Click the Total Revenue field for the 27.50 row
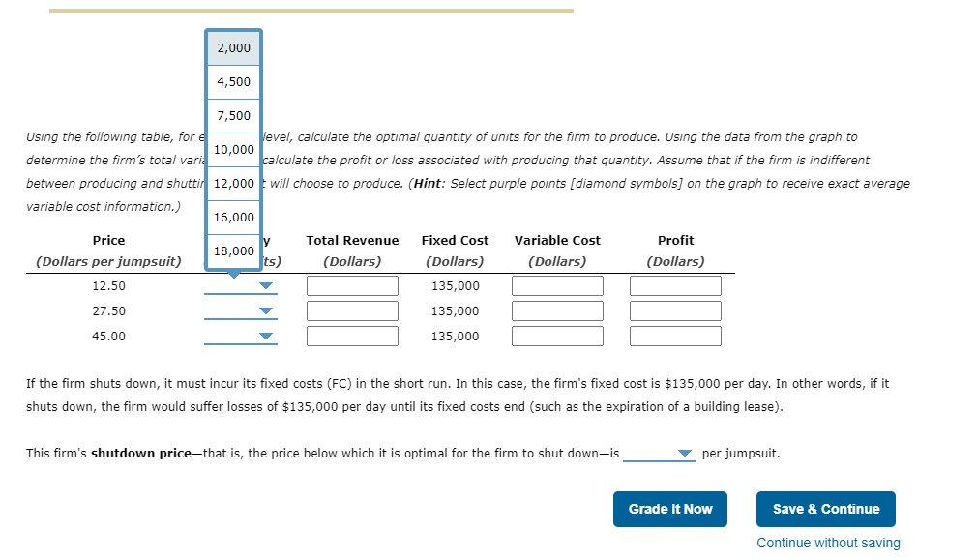 click(352, 309)
